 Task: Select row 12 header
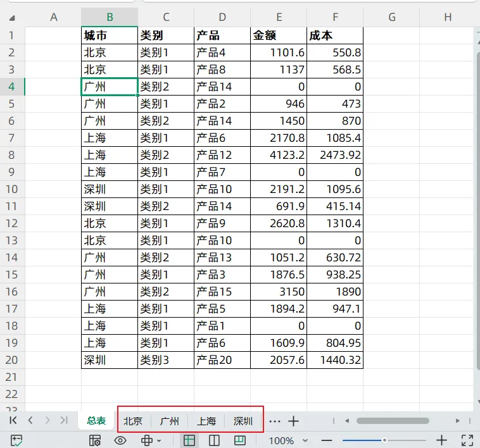[12, 223]
